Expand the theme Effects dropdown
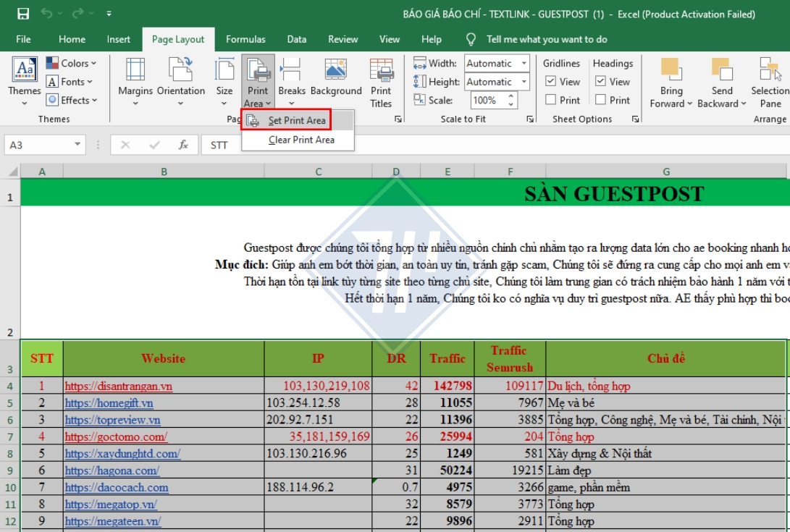The image size is (790, 532). click(71, 101)
